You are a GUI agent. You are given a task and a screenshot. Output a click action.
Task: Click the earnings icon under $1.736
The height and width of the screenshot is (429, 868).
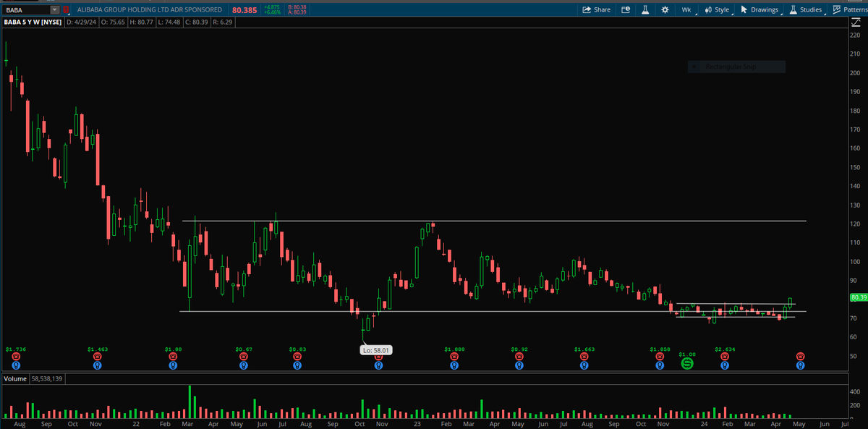[x=14, y=357]
